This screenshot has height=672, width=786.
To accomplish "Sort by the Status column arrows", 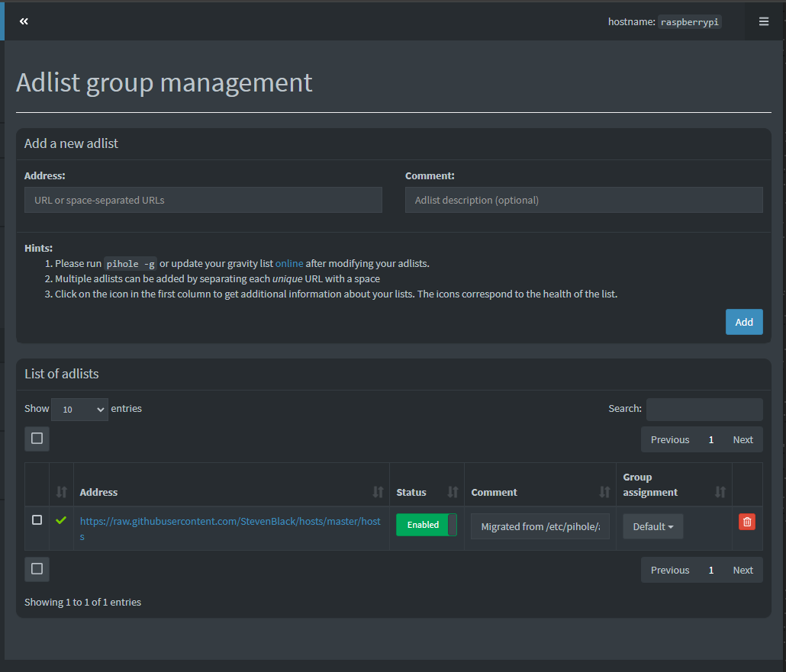I will [x=453, y=492].
